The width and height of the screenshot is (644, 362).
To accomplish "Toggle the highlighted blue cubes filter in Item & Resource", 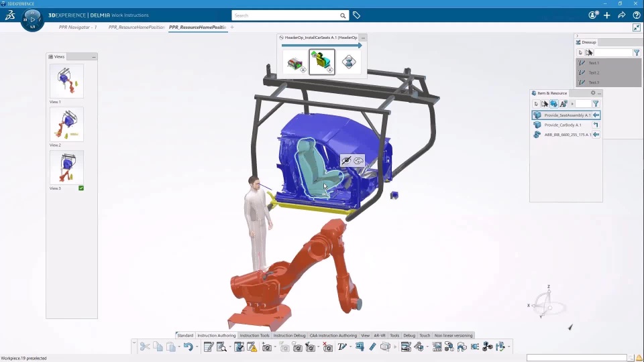I will click(x=553, y=104).
